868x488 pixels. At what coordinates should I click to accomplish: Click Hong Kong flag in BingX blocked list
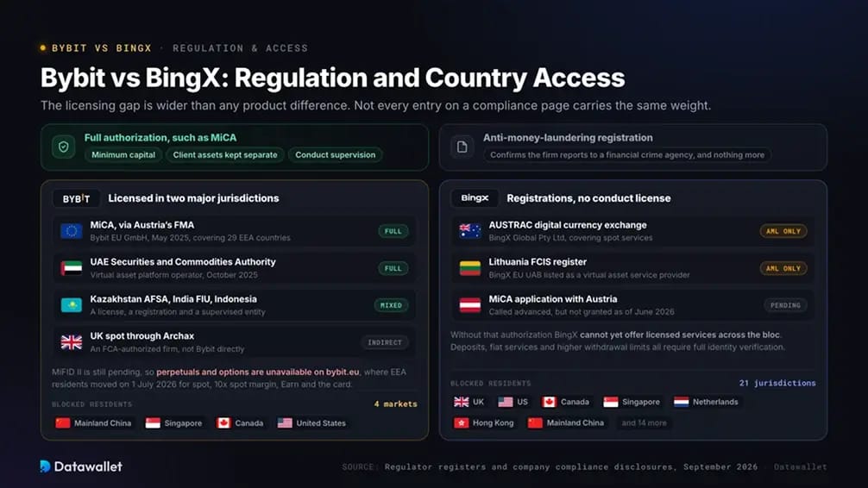coord(461,423)
